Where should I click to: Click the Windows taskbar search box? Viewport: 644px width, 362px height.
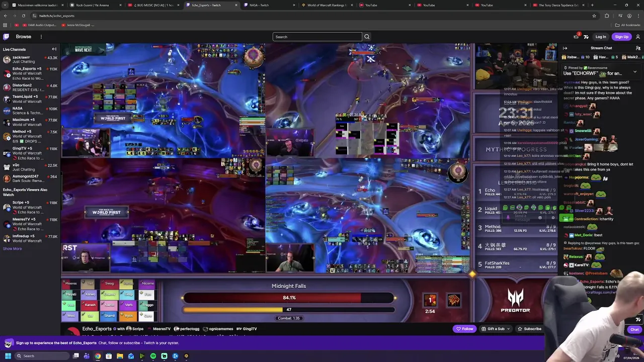pyautogui.click(x=42, y=356)
